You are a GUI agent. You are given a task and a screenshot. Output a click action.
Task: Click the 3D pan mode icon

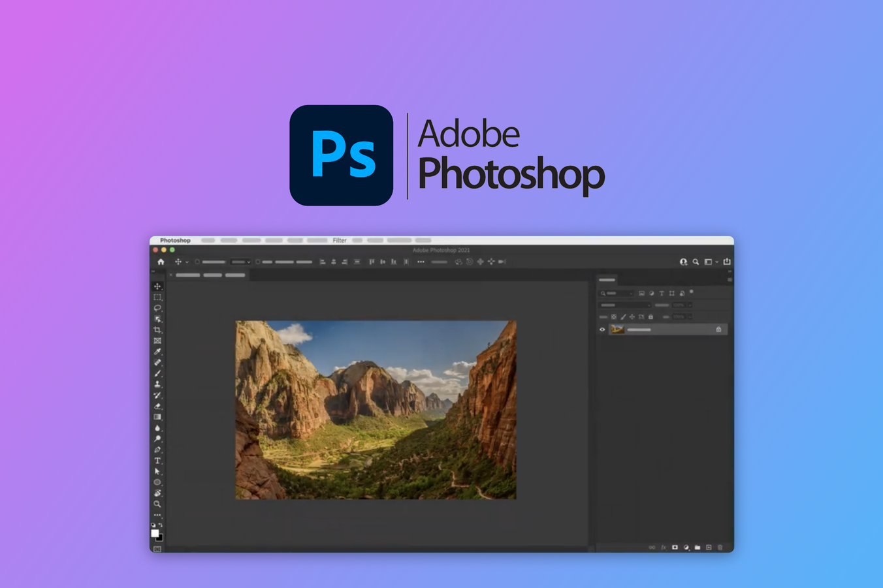tap(480, 262)
